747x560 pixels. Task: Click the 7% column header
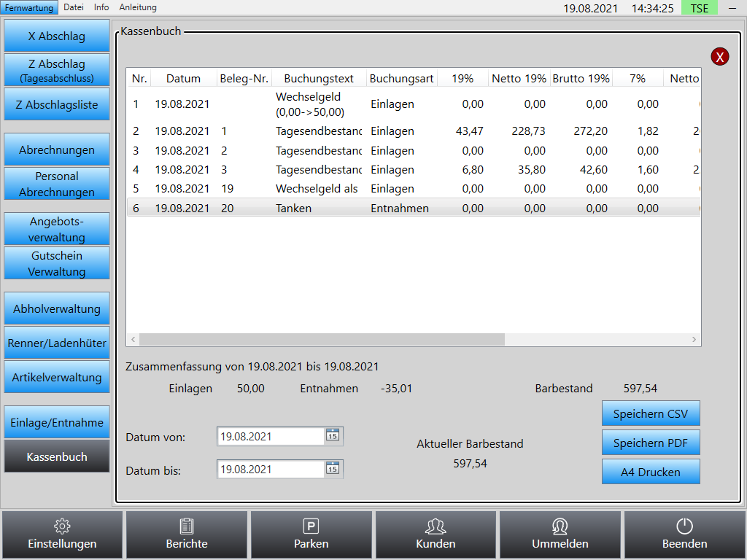click(x=638, y=79)
